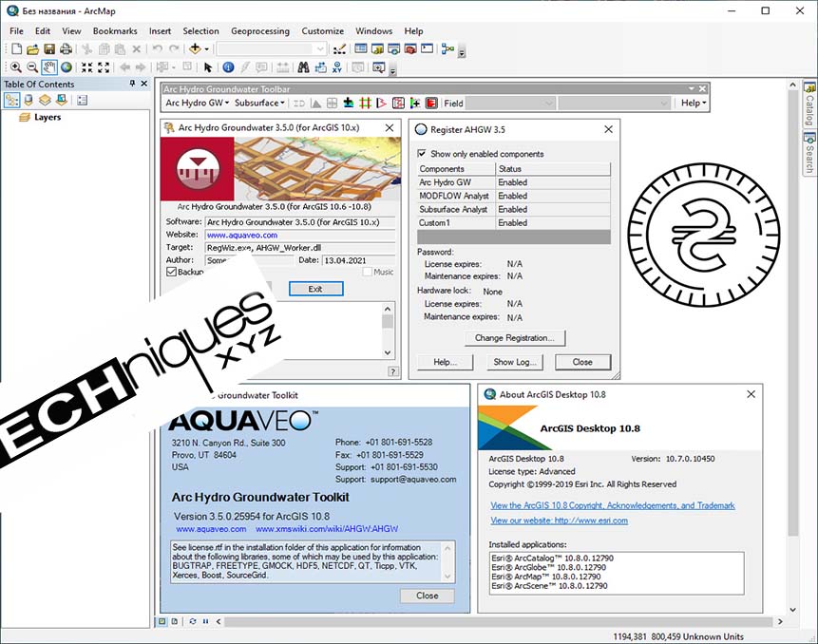
Task: Open Standard toolbar options overflow arrow
Action: click(462, 52)
